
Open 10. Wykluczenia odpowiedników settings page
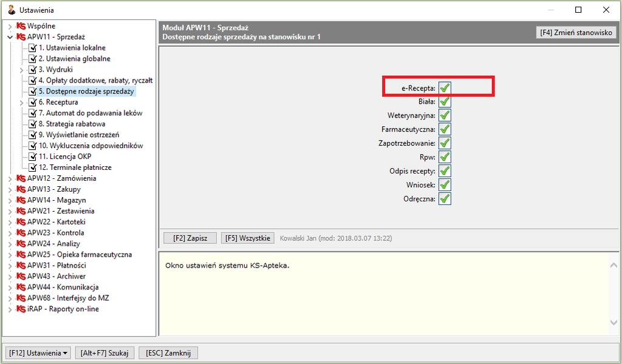(x=91, y=146)
